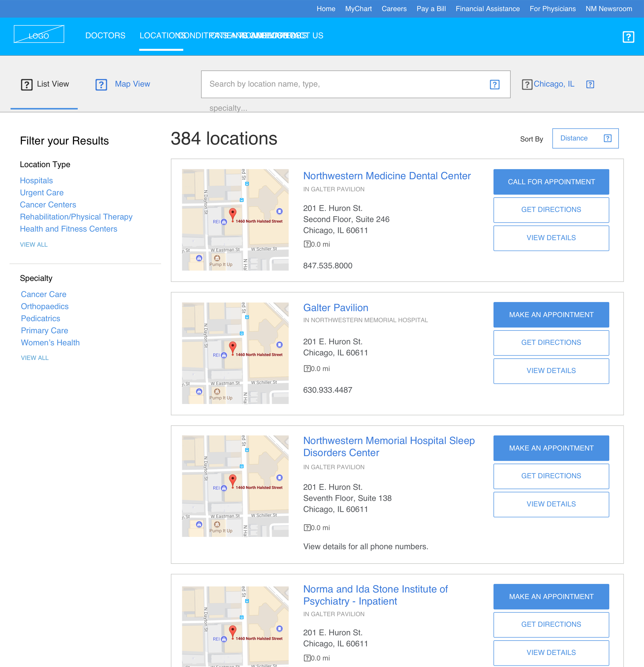Click the icon at the header's right end
This screenshot has height=667, width=644.
pos(628,37)
